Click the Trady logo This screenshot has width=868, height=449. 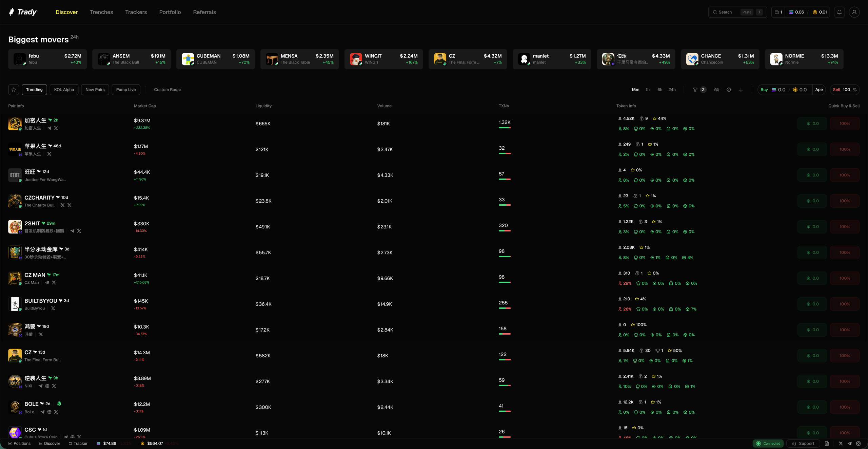point(22,12)
